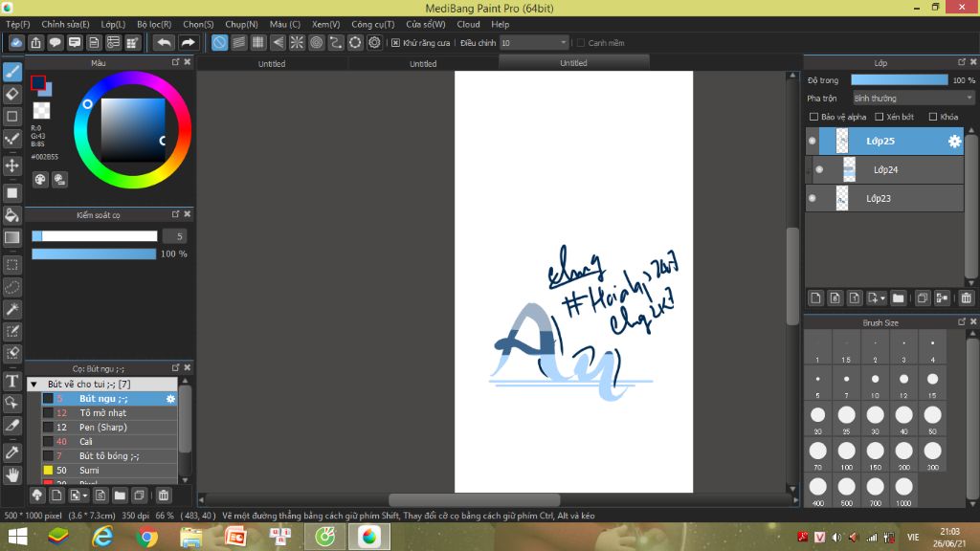Screen dimensions: 980x551
Task: Click foreground dark blue color swatch
Action: point(38,82)
